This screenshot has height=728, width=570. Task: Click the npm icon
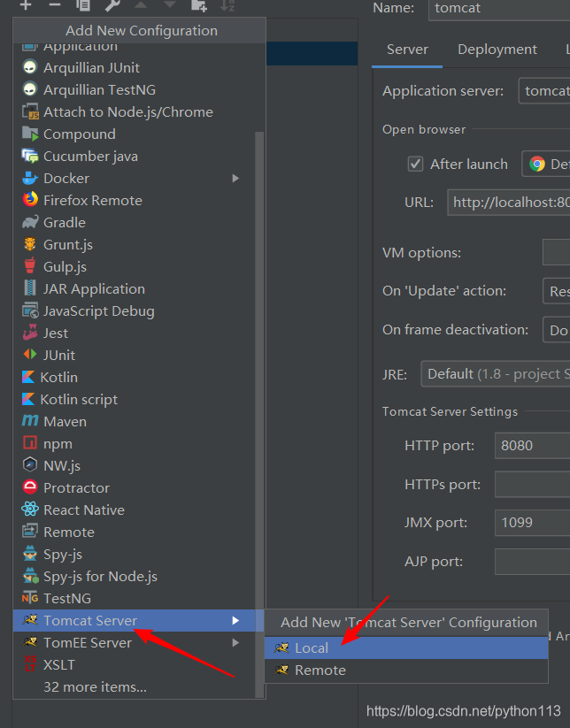(x=30, y=443)
